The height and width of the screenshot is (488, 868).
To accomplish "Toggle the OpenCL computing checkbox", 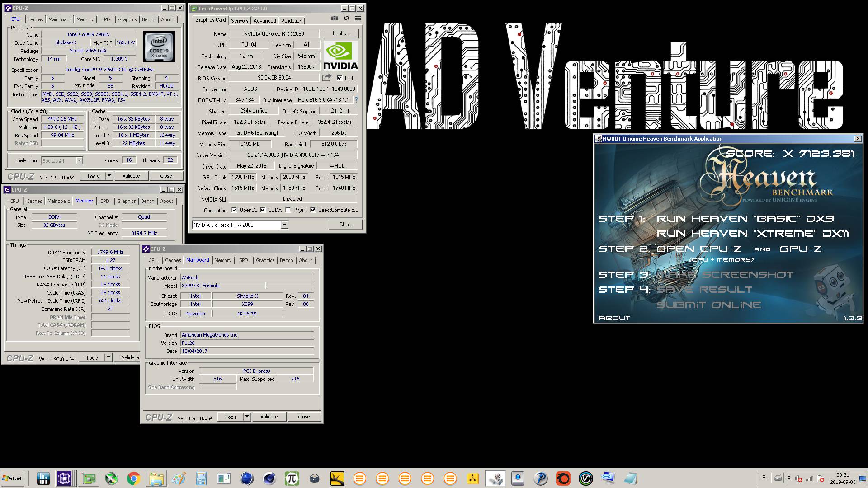I will (234, 210).
